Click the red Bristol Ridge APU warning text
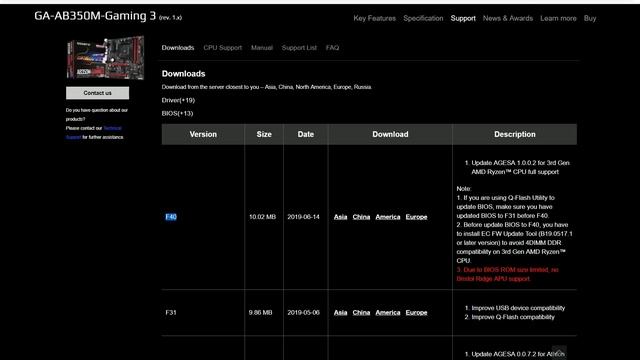The image size is (640, 360). pos(507,274)
